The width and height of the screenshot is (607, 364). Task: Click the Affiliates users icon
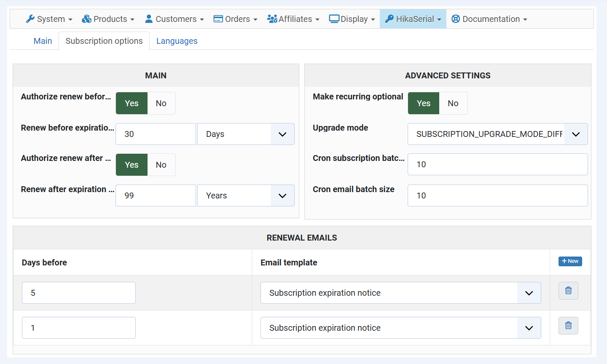272,19
